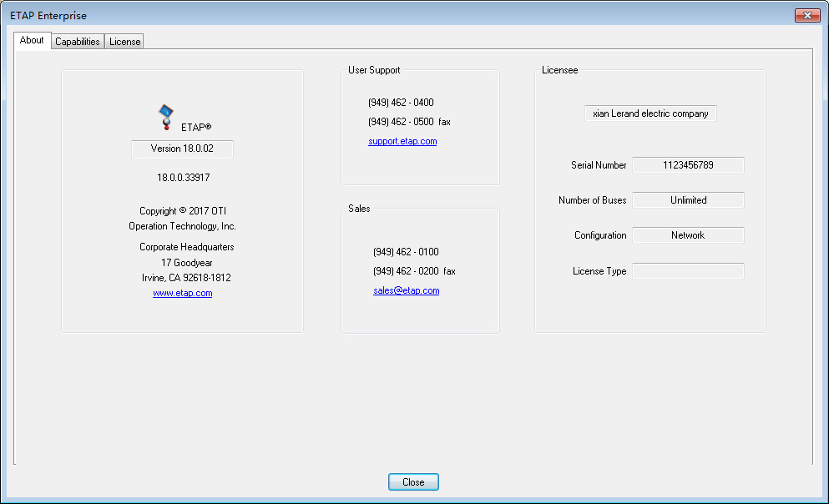
Task: Click the Close button at the bottom
Action: coord(413,481)
